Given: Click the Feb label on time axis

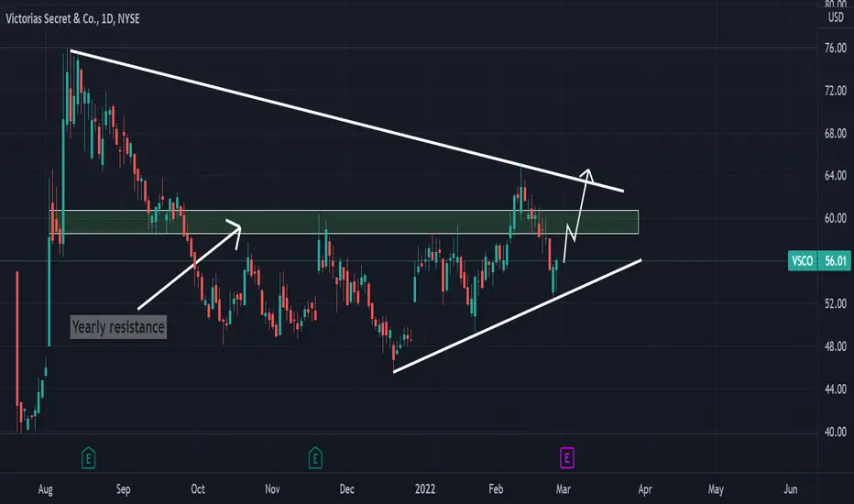Looking at the screenshot, I should (496, 489).
